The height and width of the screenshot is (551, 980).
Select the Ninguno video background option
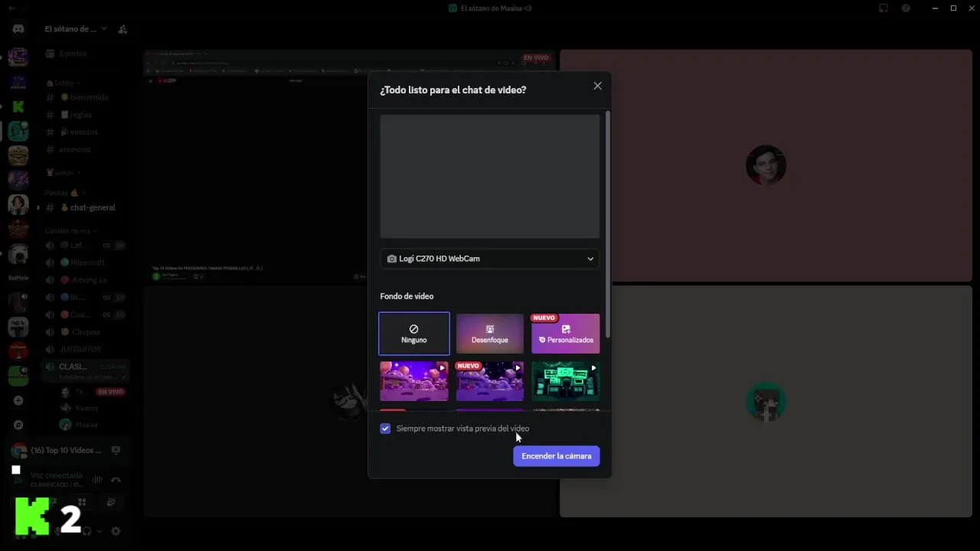tap(414, 334)
